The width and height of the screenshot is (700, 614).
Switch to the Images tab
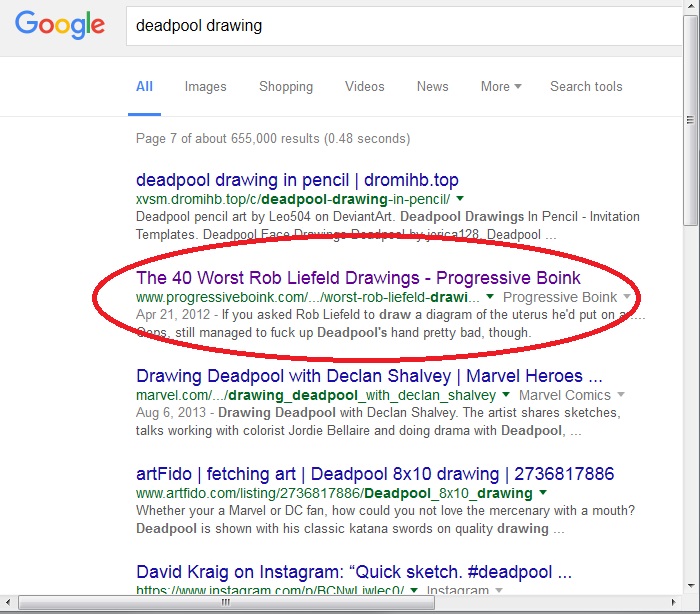pos(205,86)
